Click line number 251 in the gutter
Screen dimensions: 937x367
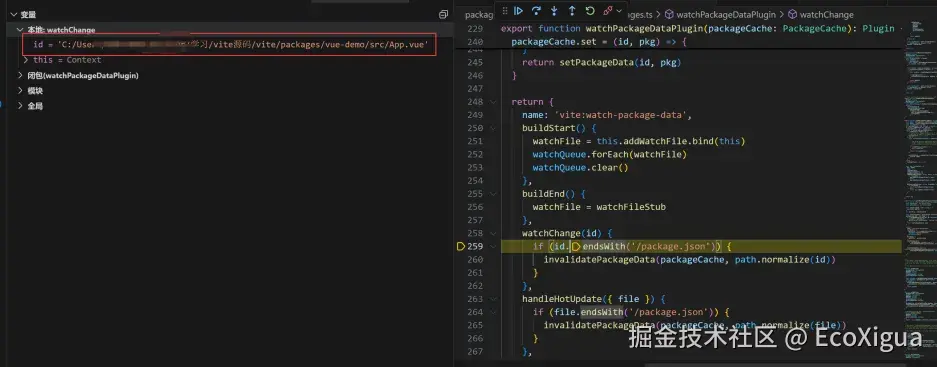click(475, 141)
